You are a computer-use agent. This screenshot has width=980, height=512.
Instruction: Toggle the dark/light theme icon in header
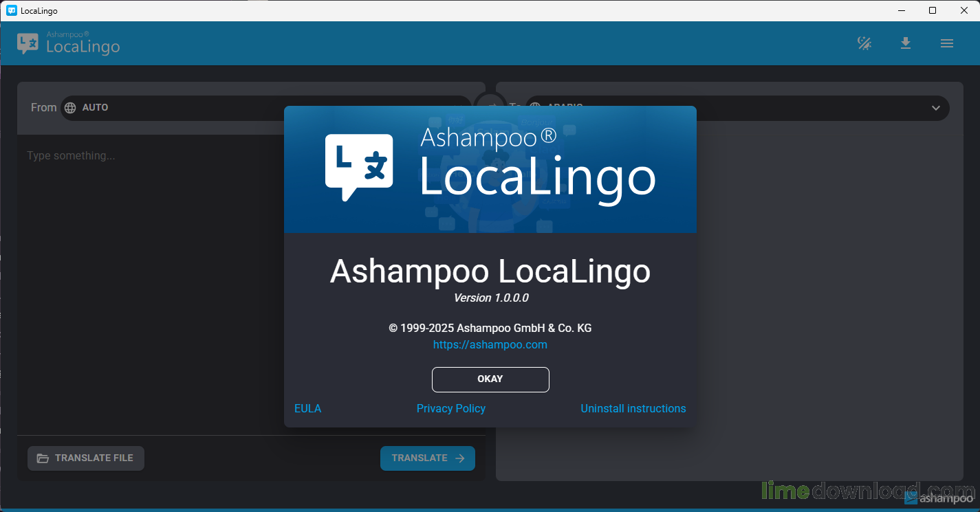coord(864,43)
